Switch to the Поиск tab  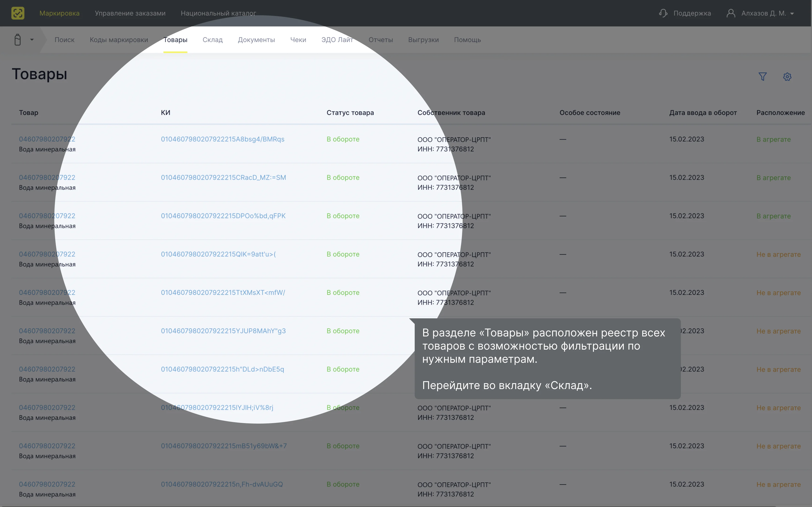(x=64, y=39)
